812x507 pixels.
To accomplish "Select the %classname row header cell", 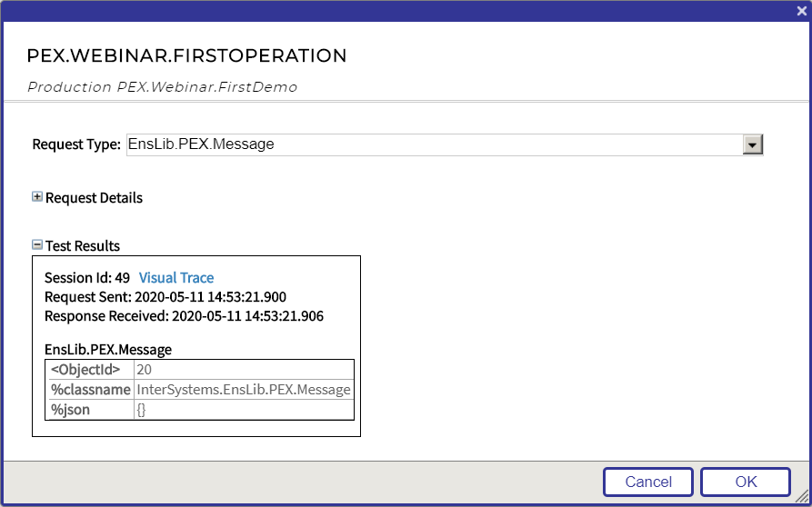I will 89,390.
